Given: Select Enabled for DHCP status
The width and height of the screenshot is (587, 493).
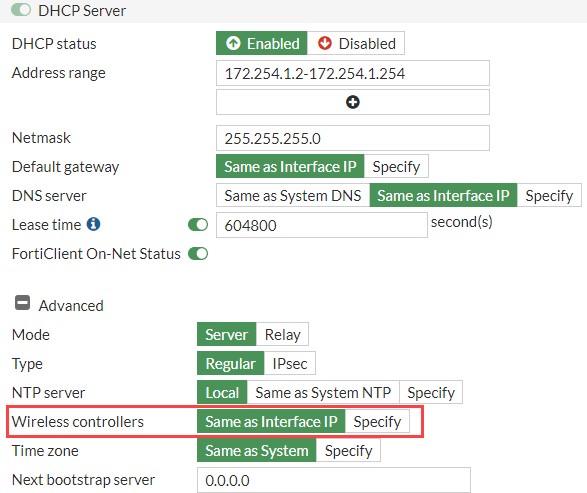Looking at the screenshot, I should tap(262, 43).
